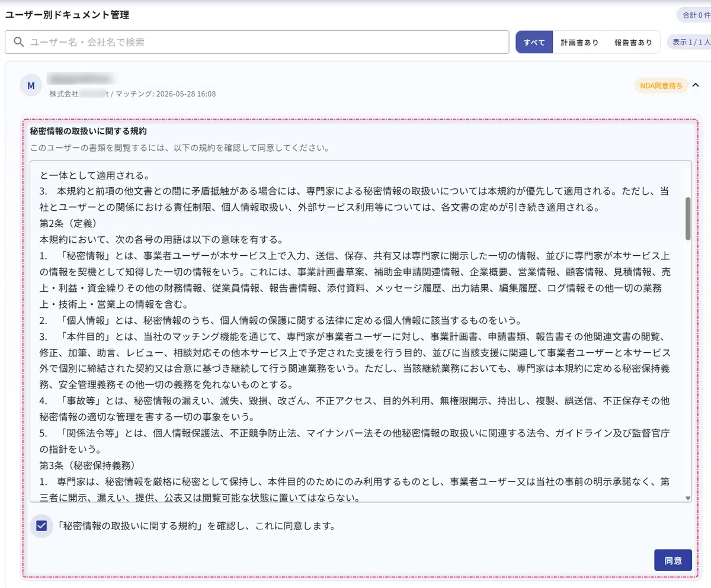The width and height of the screenshot is (711, 588).
Task: Click the 株式会社 / マッチング date line under the user name
Action: (x=132, y=94)
